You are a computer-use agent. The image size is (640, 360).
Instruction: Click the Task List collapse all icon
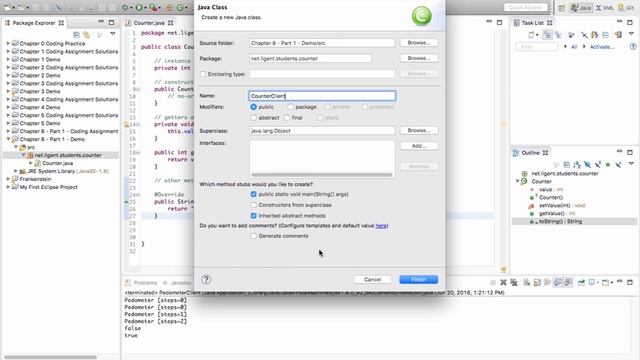pyautogui.click(x=606, y=35)
